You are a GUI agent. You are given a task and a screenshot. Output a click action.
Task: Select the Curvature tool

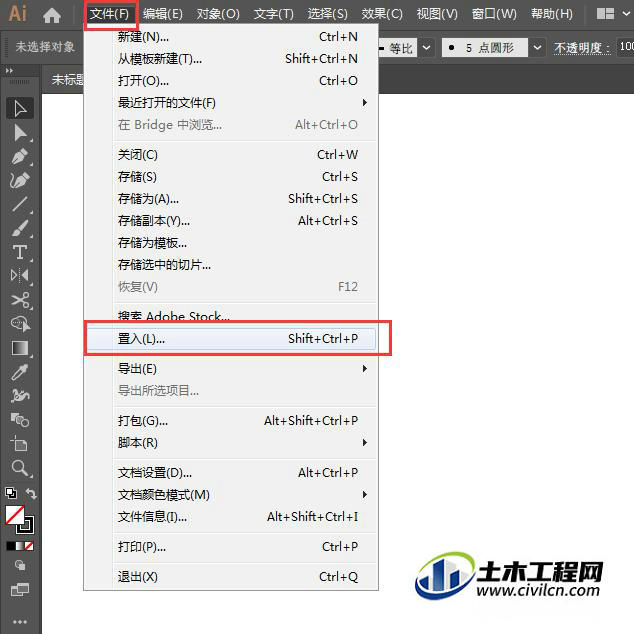[20, 180]
